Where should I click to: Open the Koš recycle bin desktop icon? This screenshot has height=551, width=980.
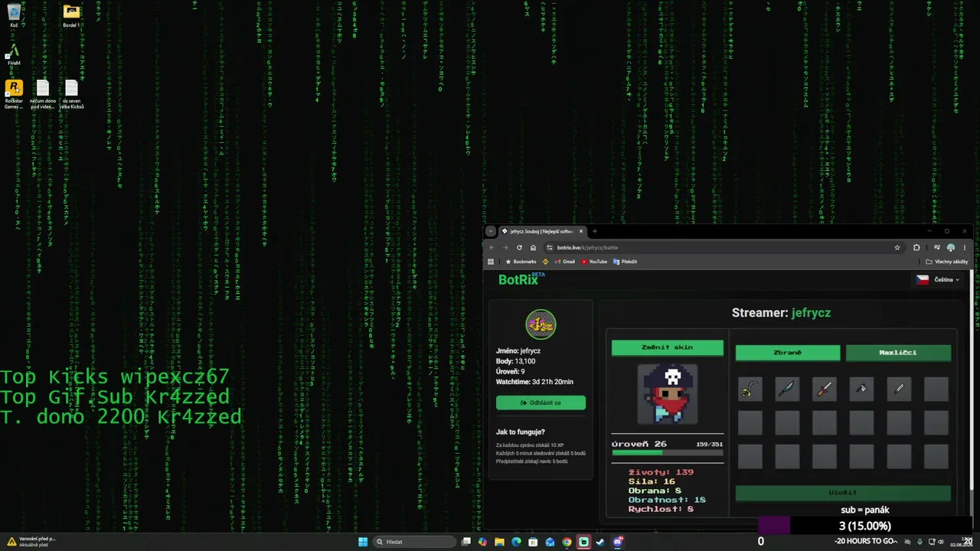(14, 15)
